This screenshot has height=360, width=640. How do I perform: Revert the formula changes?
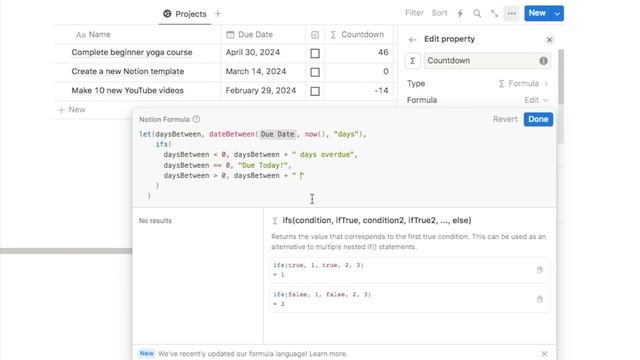click(505, 119)
